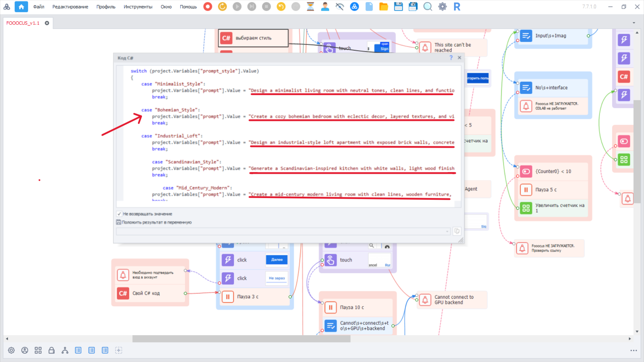Viewport: 644px width, 362px height.
Task: Click the blue floppy disk save icon
Action: coord(398,7)
